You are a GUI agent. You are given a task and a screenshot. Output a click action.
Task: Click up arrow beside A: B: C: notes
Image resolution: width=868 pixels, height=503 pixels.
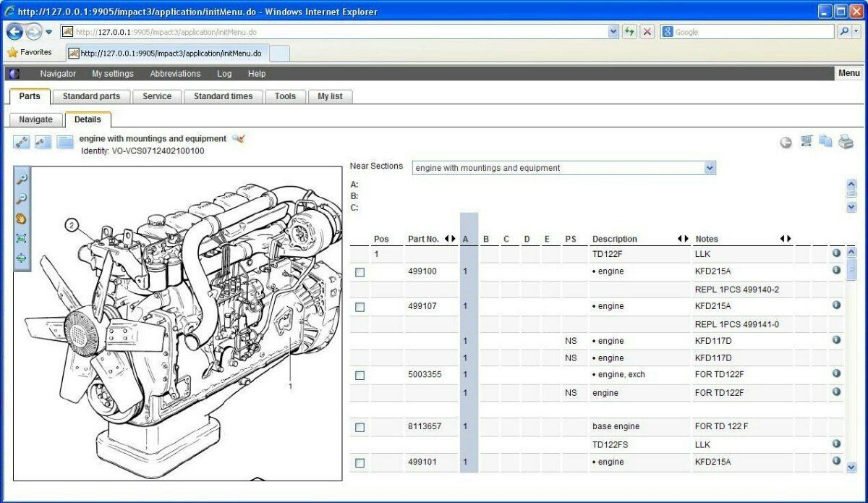851,183
